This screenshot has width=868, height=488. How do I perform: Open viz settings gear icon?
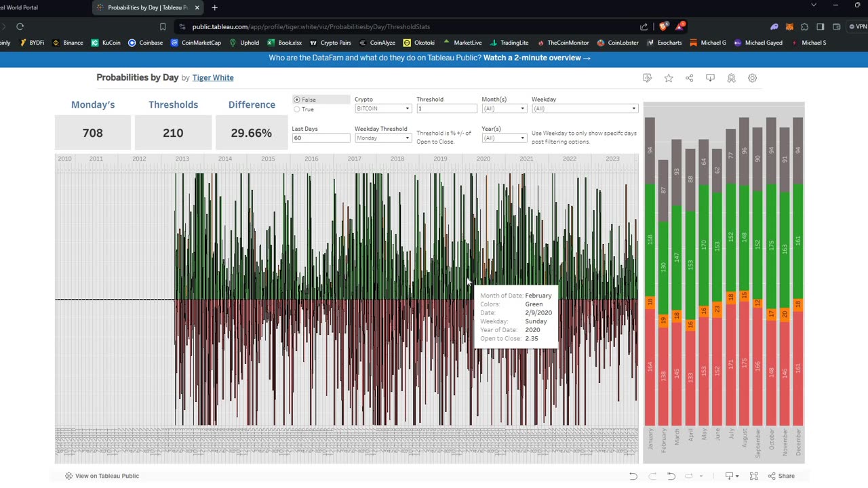tap(752, 78)
